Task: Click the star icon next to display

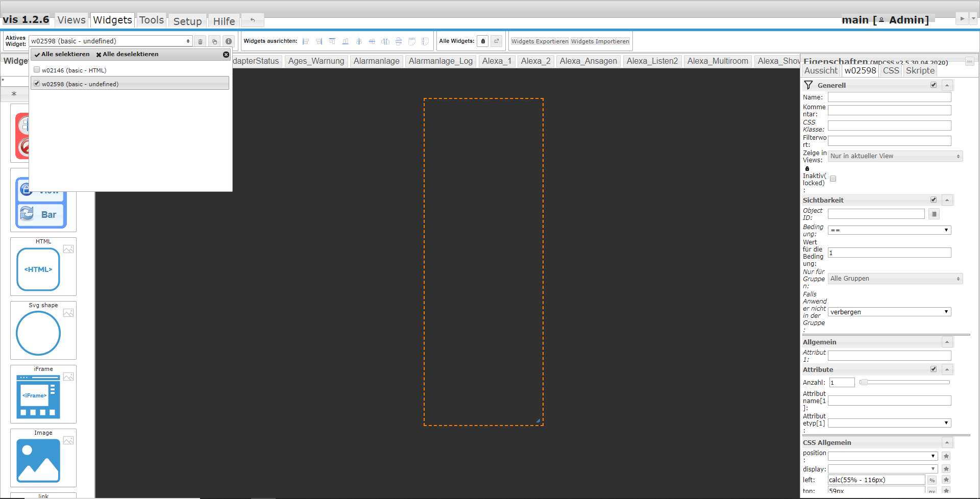Action: 946,469
